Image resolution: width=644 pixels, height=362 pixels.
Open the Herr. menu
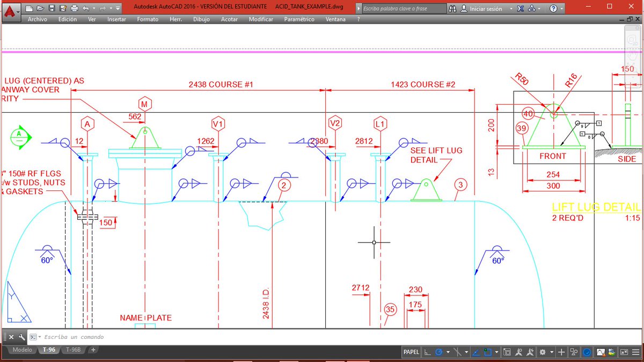175,19
